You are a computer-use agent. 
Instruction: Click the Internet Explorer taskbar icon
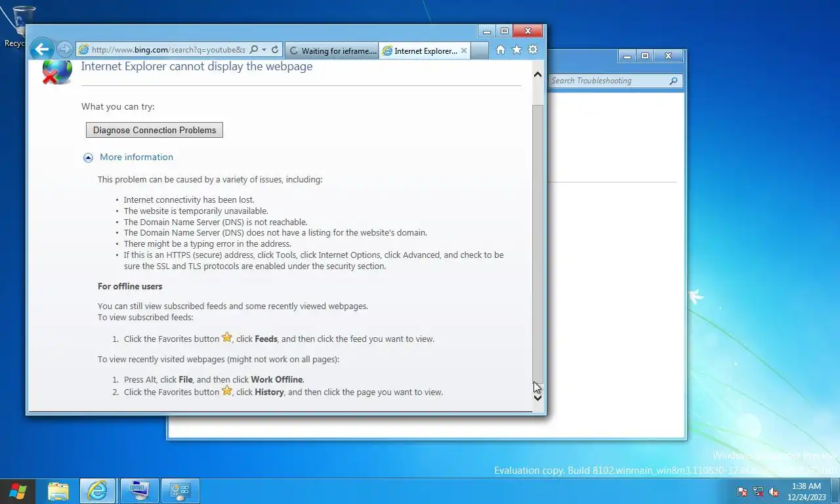pos(97,491)
